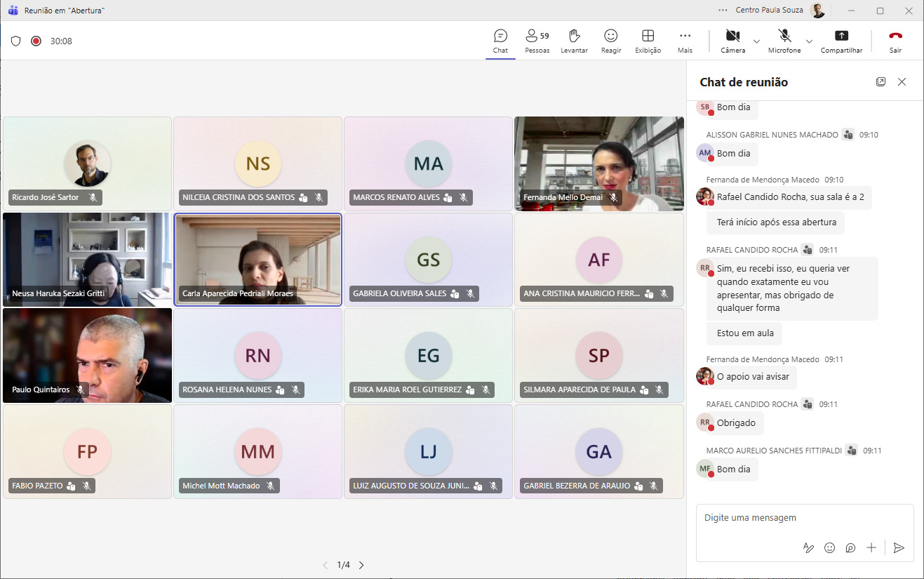The width and height of the screenshot is (924, 579).
Task: Open the Exibição view options
Action: tap(648, 41)
